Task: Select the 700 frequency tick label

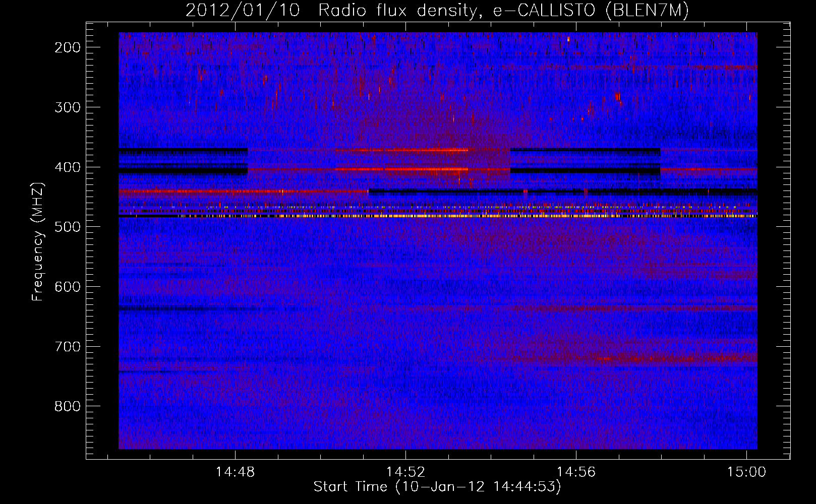Action: point(67,347)
